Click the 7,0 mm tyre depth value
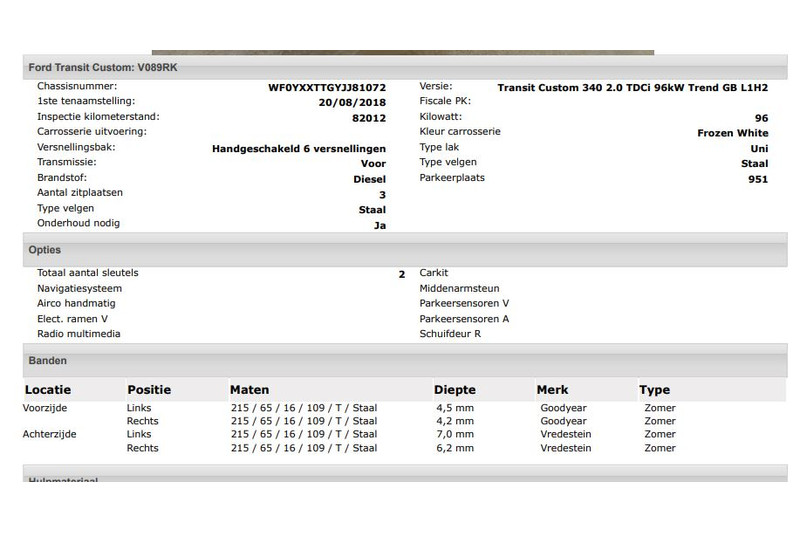This screenshot has width=800, height=533. [x=452, y=435]
